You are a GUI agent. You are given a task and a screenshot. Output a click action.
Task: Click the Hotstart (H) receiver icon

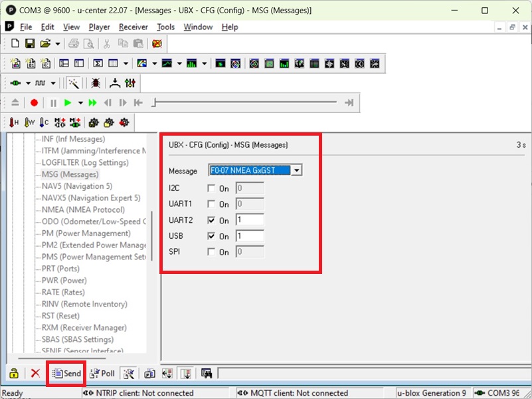click(14, 122)
